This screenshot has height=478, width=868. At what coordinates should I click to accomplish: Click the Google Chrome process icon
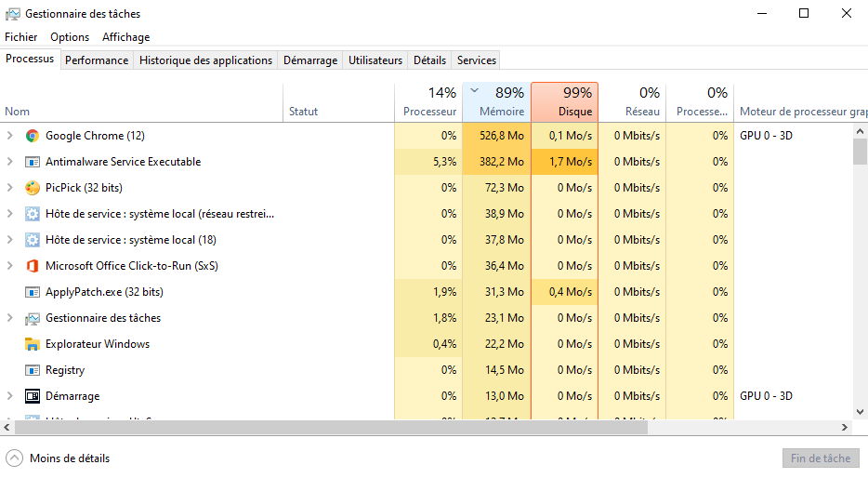click(x=33, y=136)
